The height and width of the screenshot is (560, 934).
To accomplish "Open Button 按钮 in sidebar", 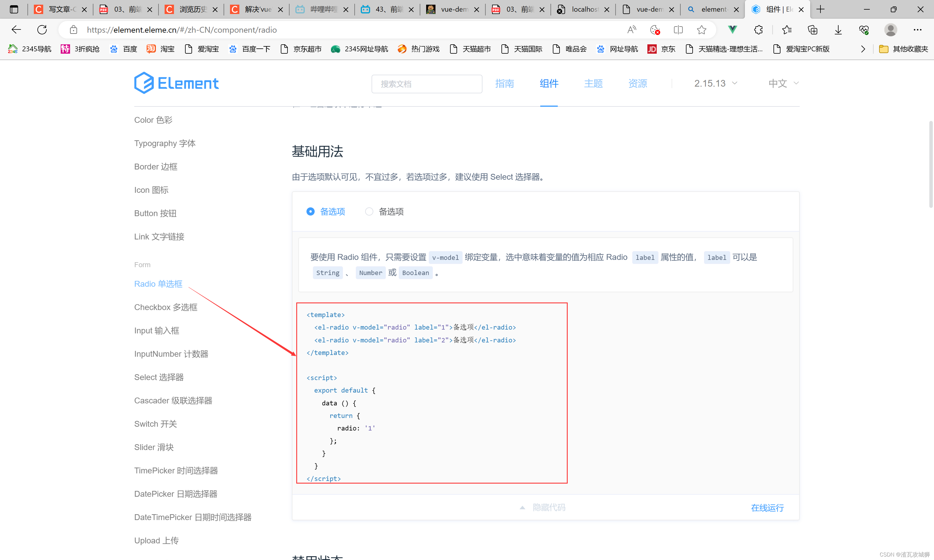I will [x=155, y=213].
